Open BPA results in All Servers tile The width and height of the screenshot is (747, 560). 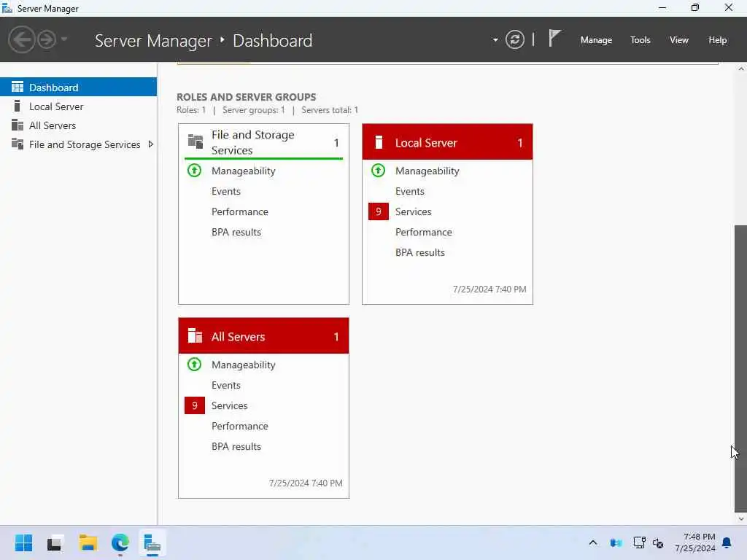pos(236,447)
